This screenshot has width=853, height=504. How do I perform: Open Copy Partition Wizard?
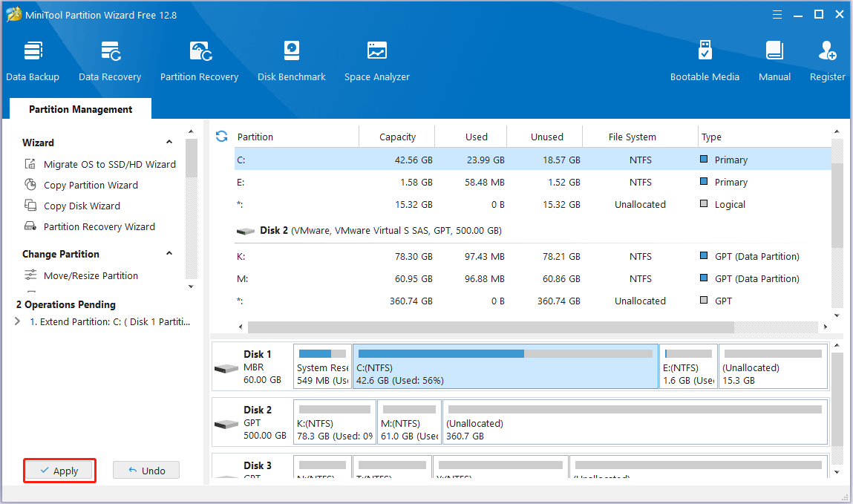(x=91, y=185)
